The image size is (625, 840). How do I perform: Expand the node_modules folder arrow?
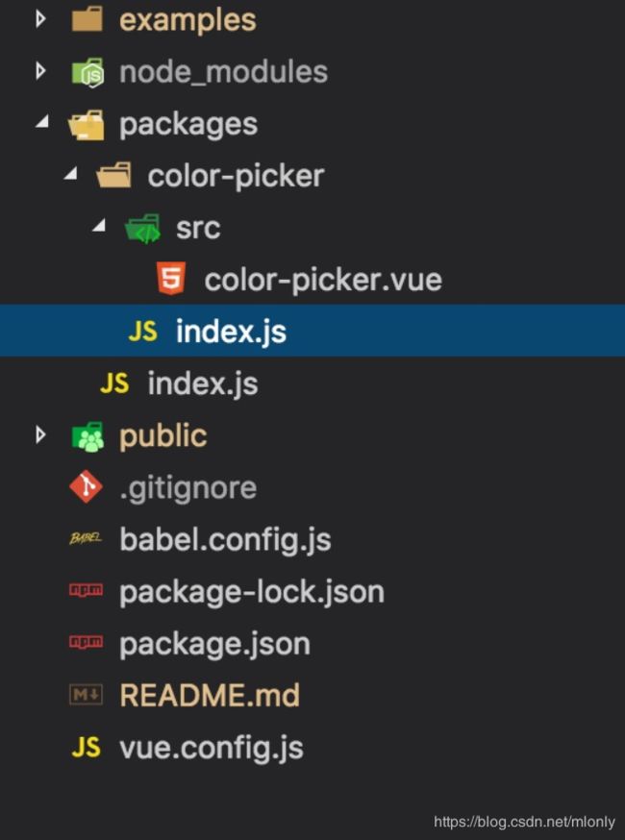(x=40, y=71)
